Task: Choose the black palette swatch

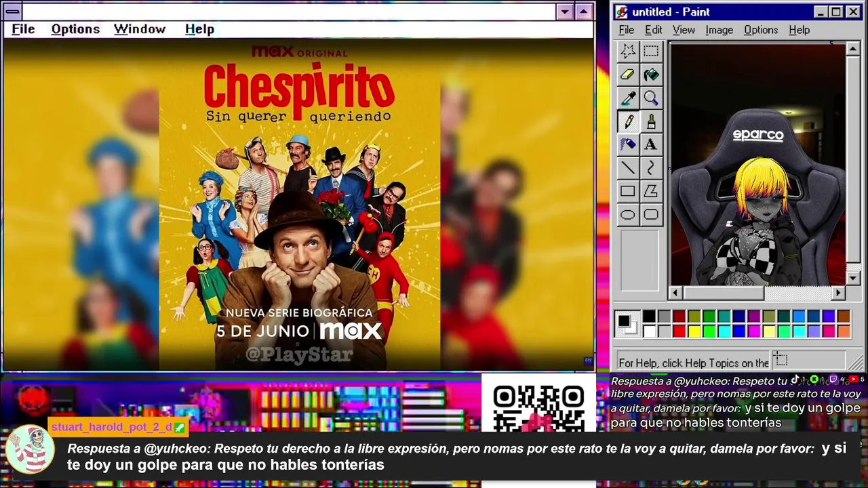Action: pos(649,317)
